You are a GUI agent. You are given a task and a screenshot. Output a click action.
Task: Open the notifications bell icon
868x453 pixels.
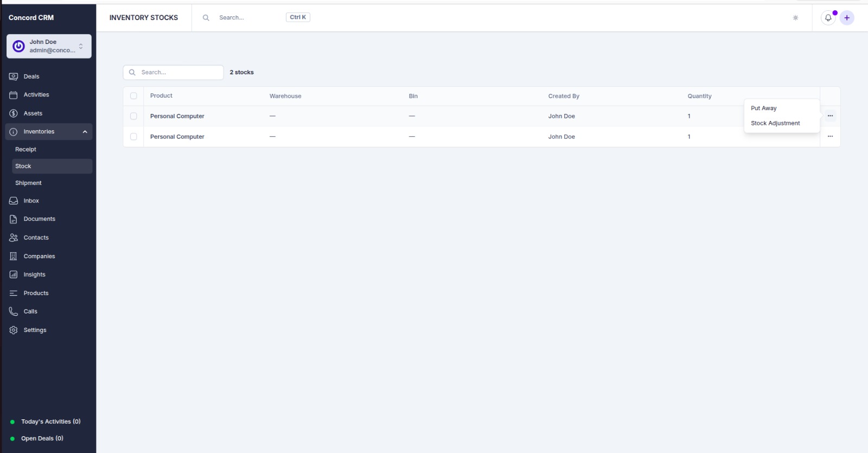click(x=828, y=18)
